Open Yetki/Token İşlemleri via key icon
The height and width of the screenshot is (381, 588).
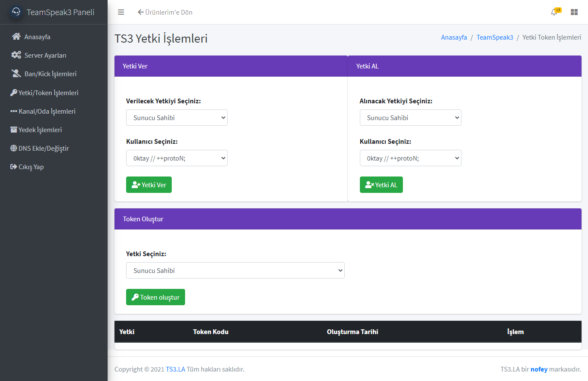tap(44, 93)
